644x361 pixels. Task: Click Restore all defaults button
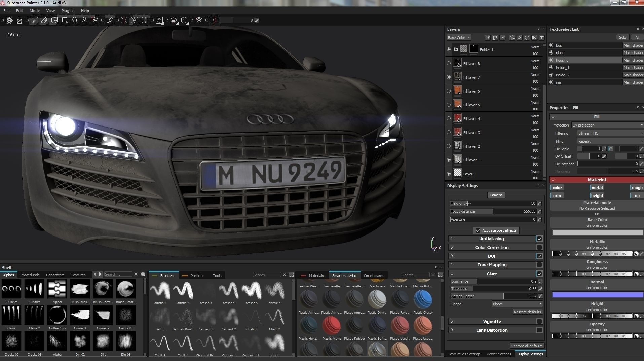527,346
